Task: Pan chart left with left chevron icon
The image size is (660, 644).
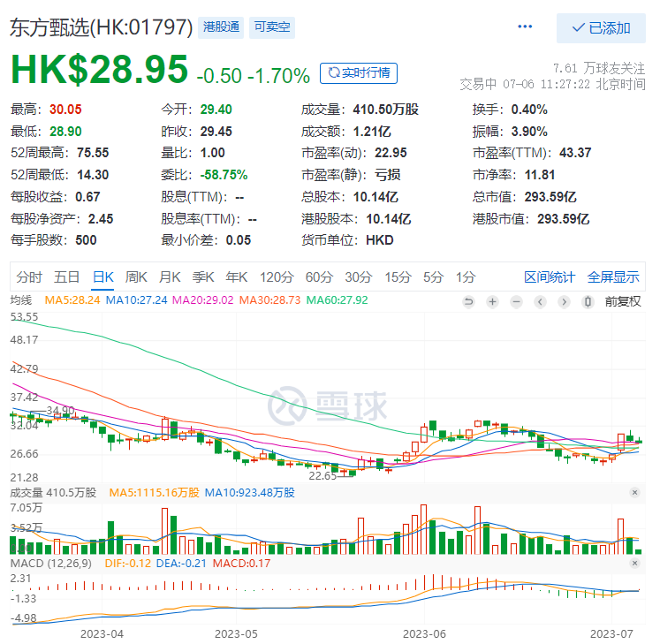Action: 541,301
